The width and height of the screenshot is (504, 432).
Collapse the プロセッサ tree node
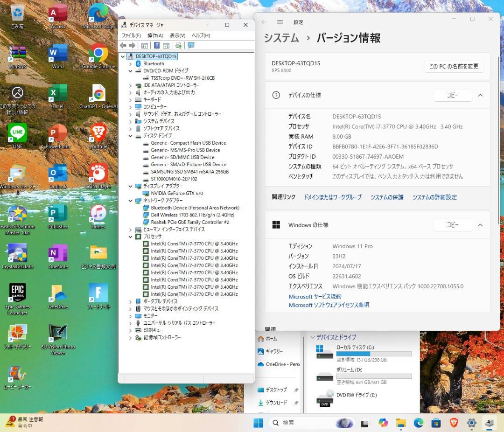click(131, 237)
